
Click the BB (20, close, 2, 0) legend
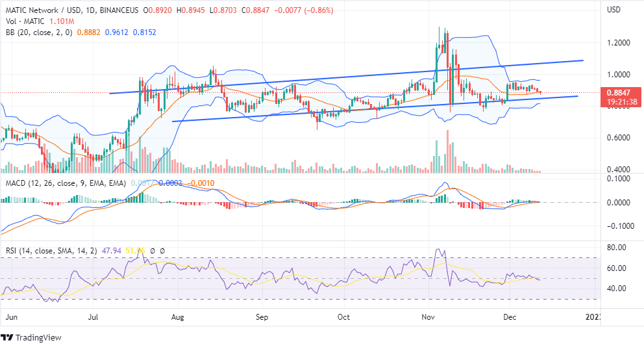pos(39,32)
